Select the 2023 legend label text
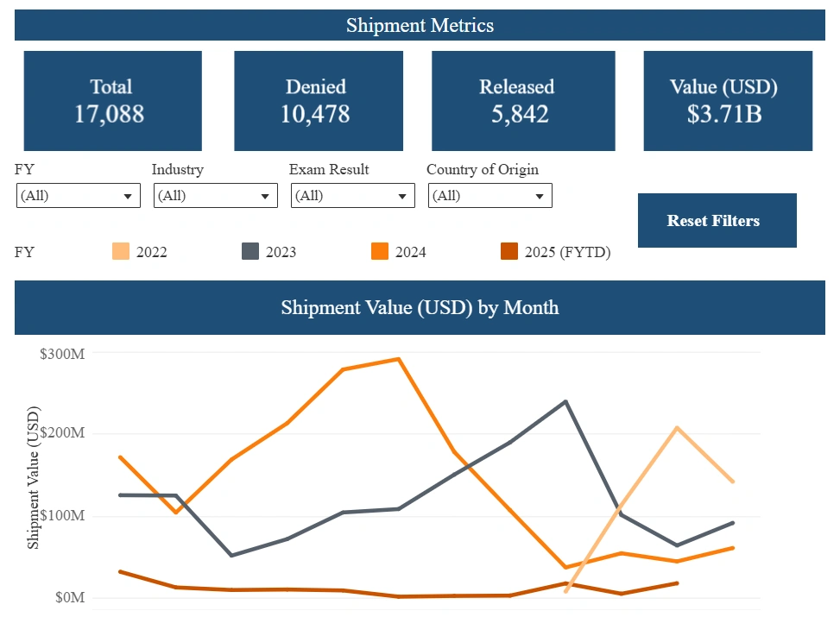The width and height of the screenshot is (840, 617). point(280,251)
